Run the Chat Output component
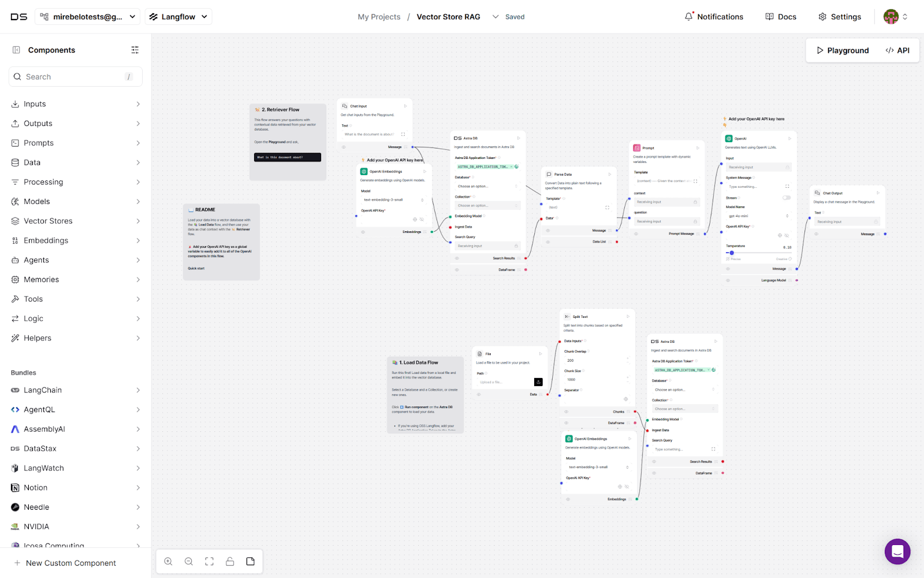This screenshot has height=578, width=924. coord(878,193)
